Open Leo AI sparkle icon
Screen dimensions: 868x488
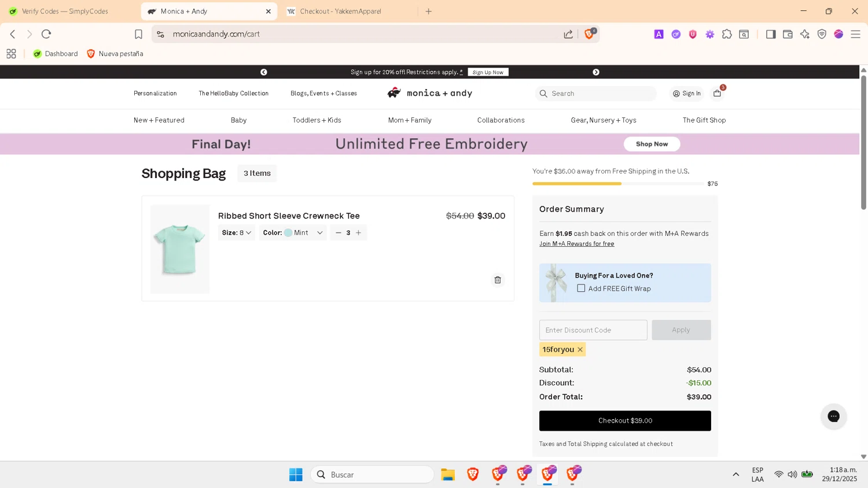pos(805,34)
